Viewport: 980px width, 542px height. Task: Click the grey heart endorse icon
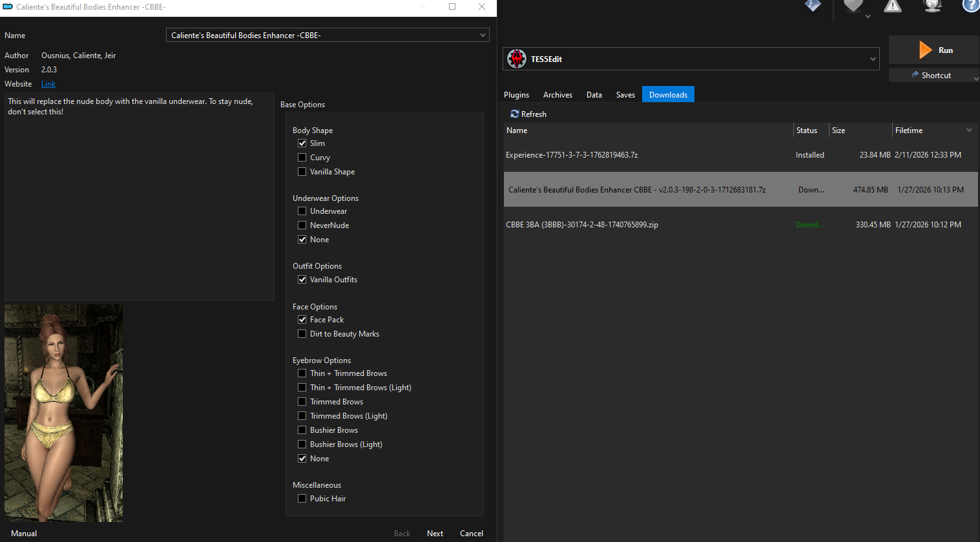click(x=853, y=6)
